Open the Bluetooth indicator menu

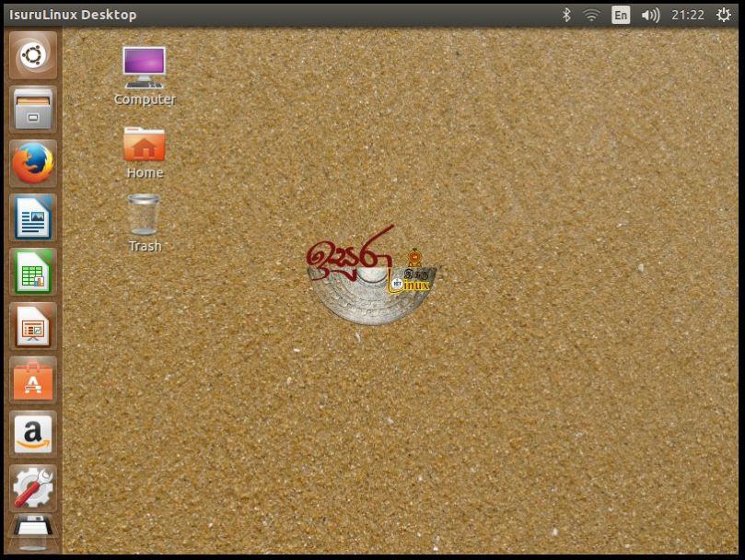point(565,15)
